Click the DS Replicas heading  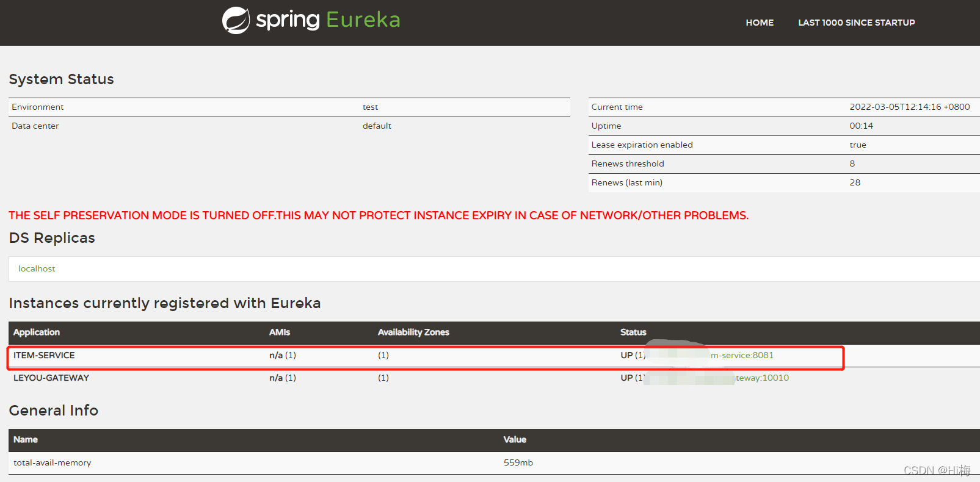(52, 238)
